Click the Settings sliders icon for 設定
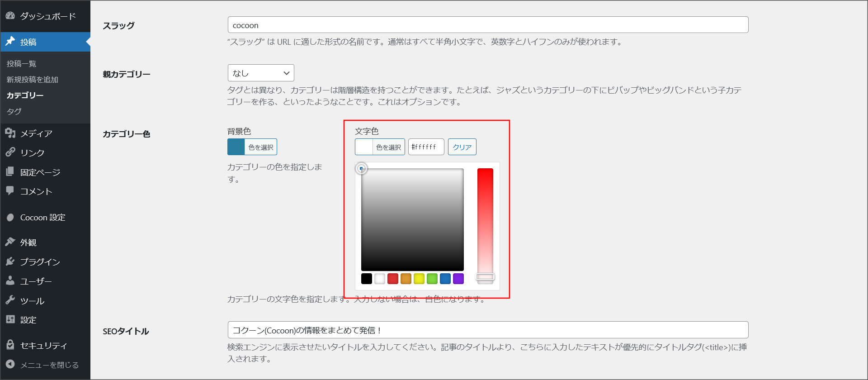 click(10, 319)
